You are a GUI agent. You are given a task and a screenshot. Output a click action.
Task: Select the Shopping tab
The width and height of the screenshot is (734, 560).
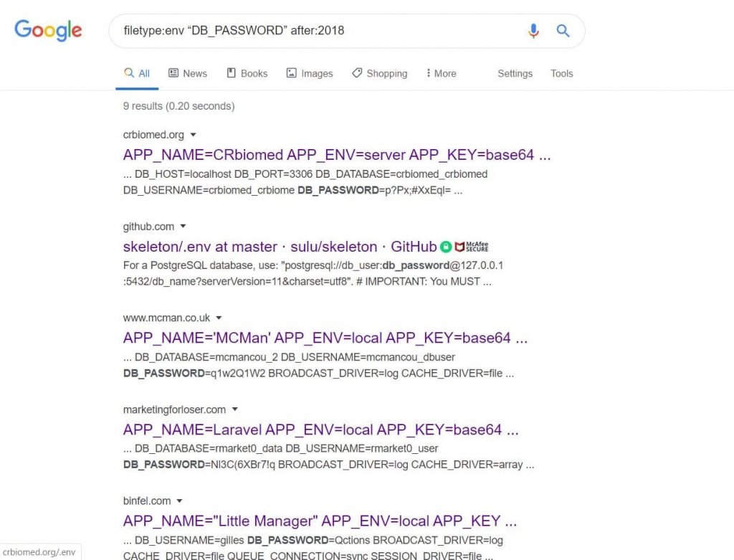point(380,74)
